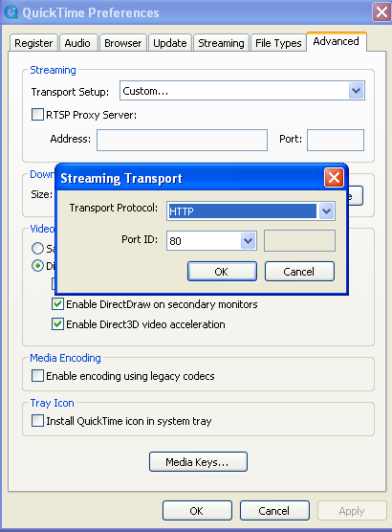
Task: Close the Streaming Transport dialog
Action: (x=334, y=177)
